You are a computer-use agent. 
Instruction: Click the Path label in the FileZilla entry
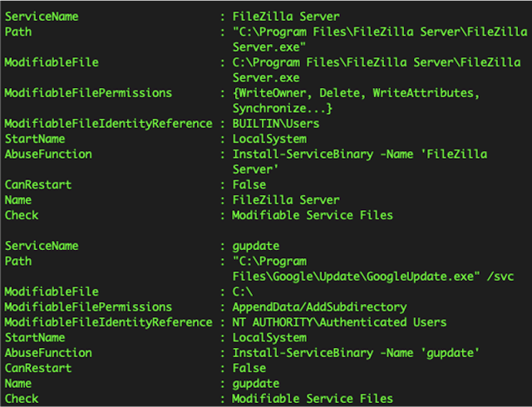coord(18,32)
